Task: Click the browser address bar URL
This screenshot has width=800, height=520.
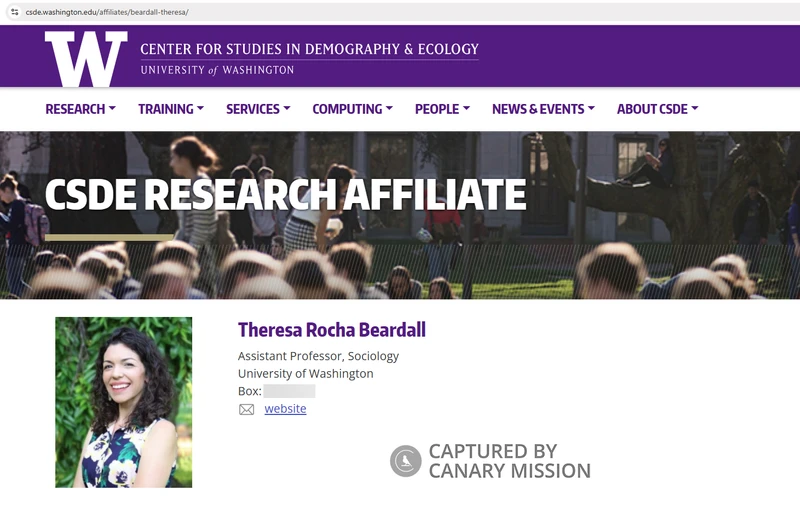Action: (x=107, y=12)
